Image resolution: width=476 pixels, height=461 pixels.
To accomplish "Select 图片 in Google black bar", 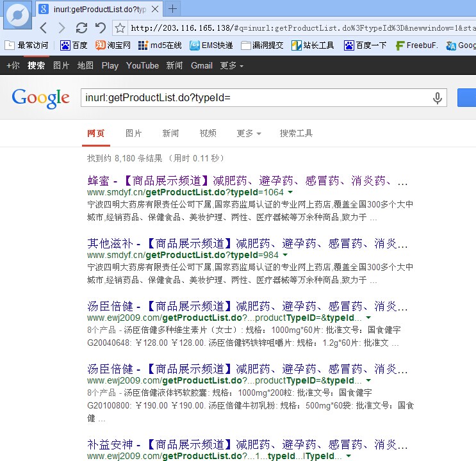I will click(61, 65).
